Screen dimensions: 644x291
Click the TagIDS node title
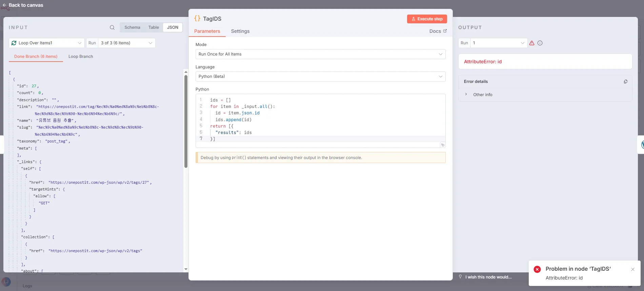[212, 19]
